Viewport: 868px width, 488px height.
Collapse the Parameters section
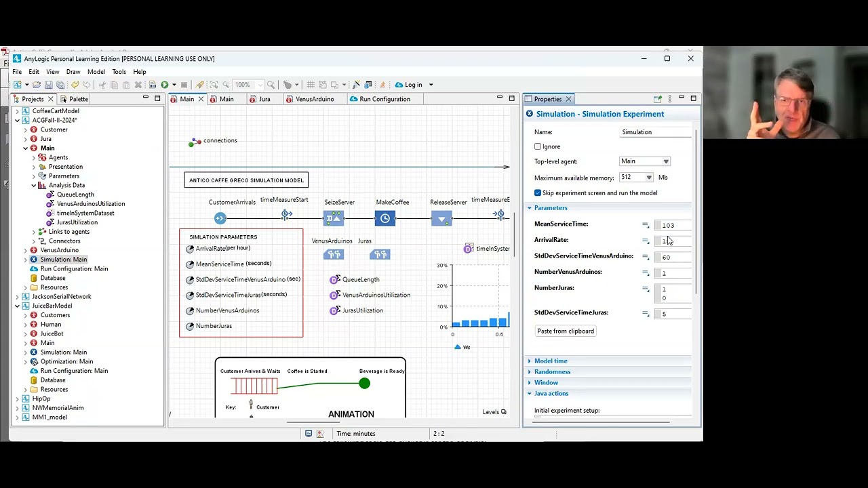(x=530, y=208)
